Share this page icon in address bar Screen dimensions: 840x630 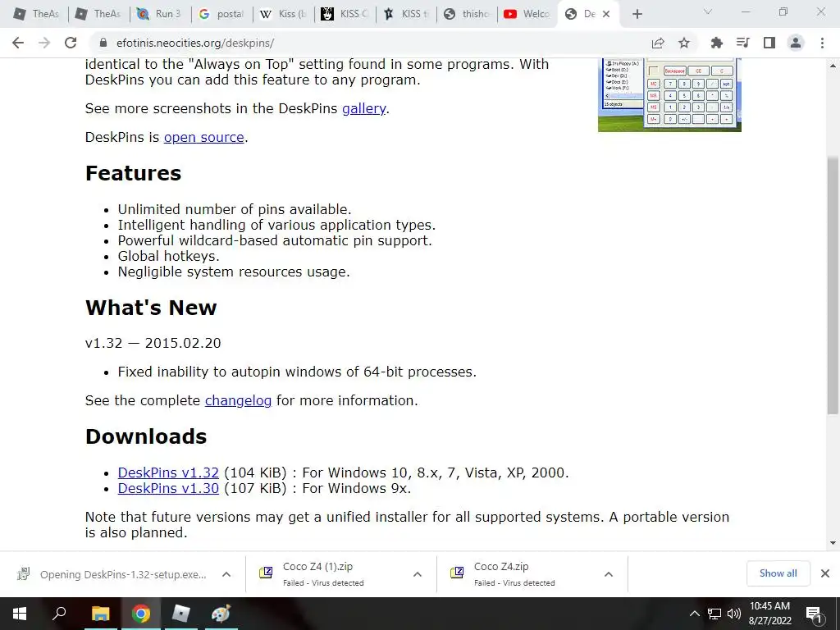click(658, 43)
